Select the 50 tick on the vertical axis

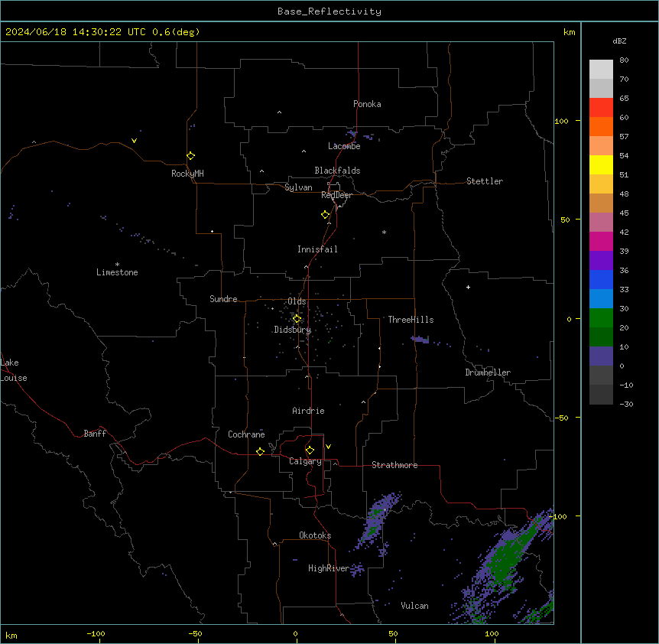coord(565,220)
